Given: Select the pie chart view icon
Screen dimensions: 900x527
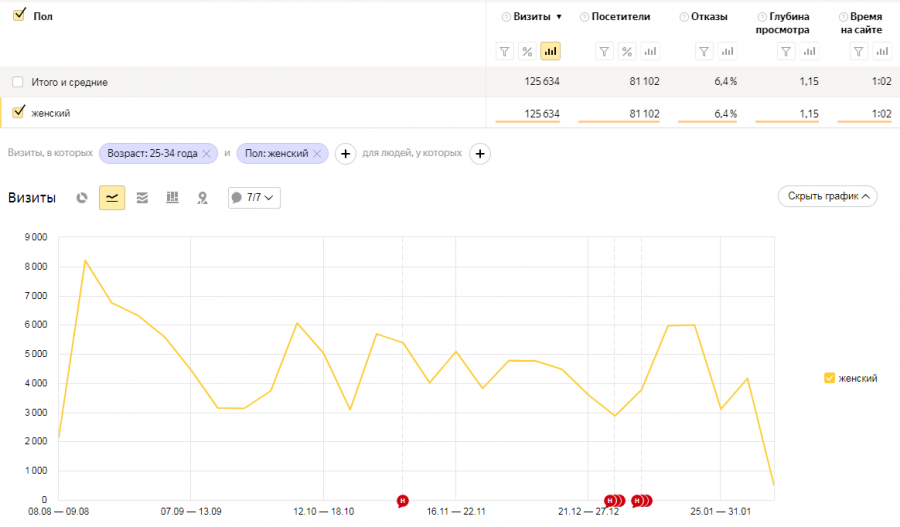Looking at the screenshot, I should tap(82, 198).
